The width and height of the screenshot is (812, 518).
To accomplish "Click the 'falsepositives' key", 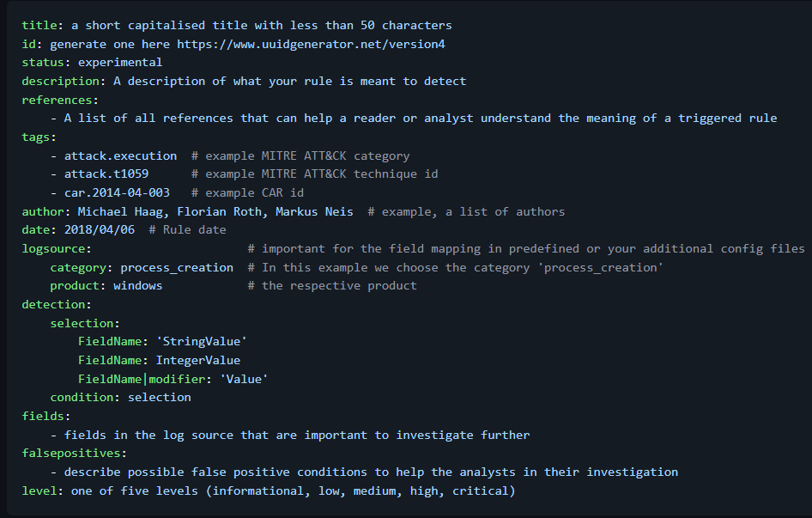I will (71, 454).
